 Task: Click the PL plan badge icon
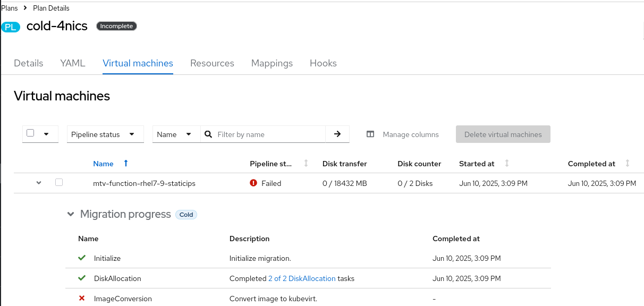(x=11, y=27)
